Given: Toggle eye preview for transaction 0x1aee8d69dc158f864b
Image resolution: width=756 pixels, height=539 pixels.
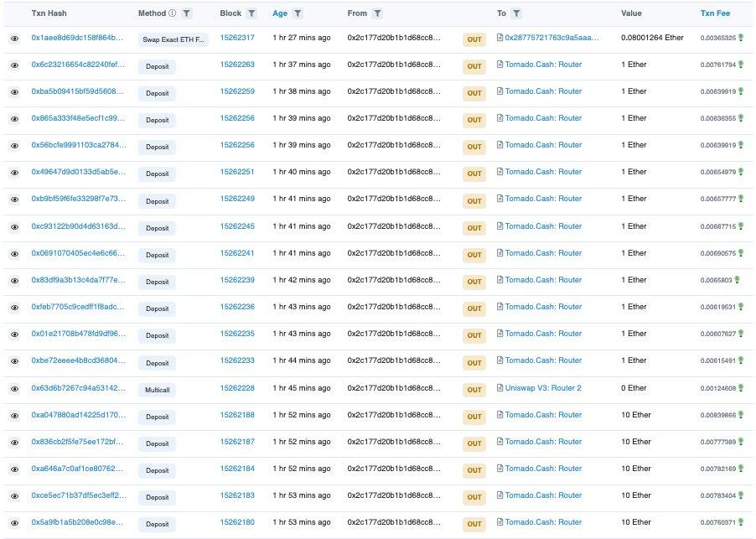Looking at the screenshot, I should click(x=14, y=39).
